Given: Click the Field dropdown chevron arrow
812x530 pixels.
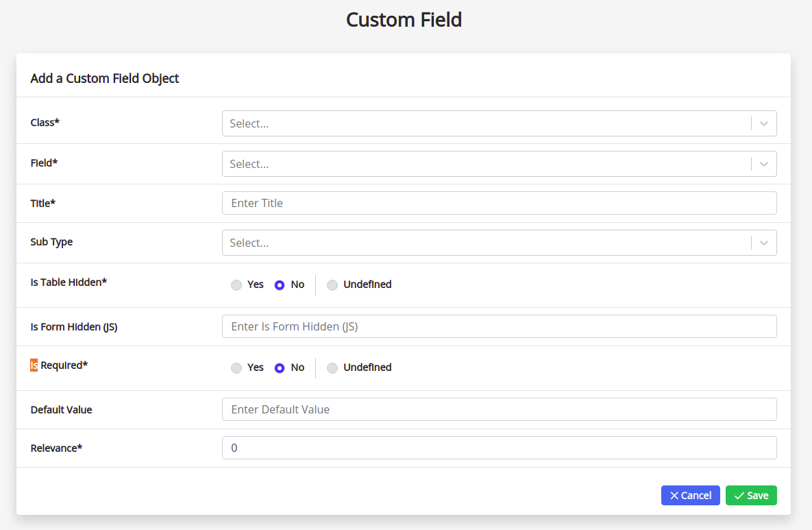Looking at the screenshot, I should point(764,165).
